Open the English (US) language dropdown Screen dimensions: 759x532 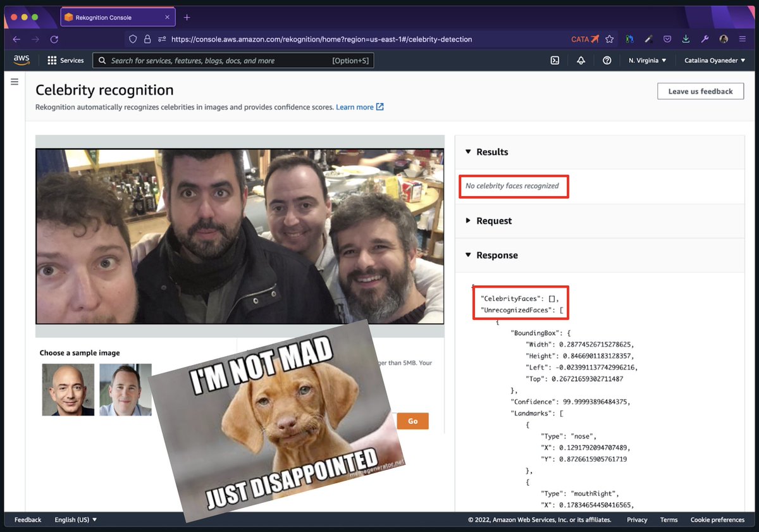(75, 519)
